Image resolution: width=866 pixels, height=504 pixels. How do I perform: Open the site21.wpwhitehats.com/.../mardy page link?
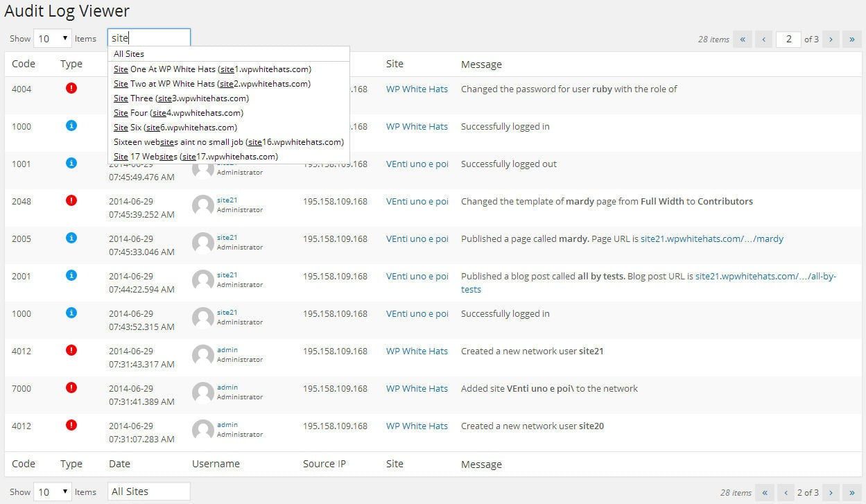[711, 238]
